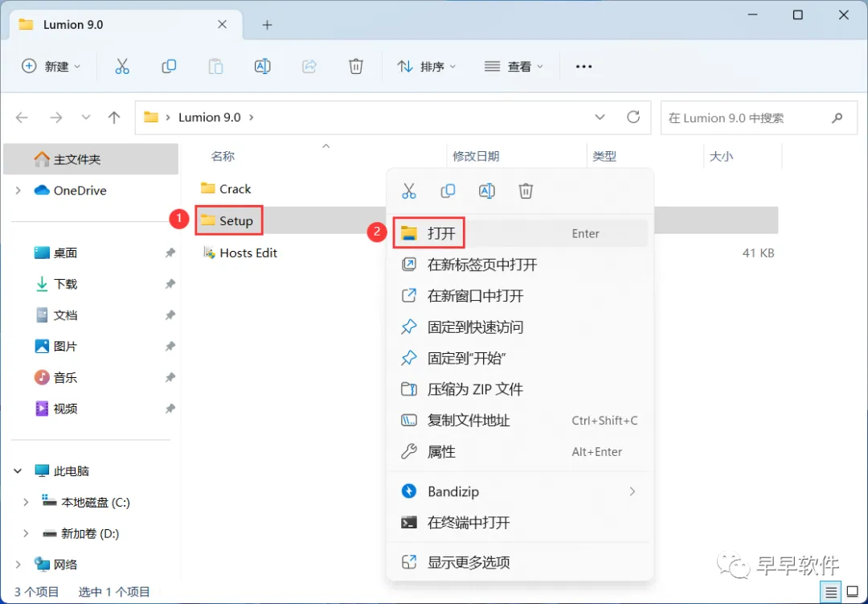
Task: Choose 固定到"开始"
Action: [x=519, y=358]
